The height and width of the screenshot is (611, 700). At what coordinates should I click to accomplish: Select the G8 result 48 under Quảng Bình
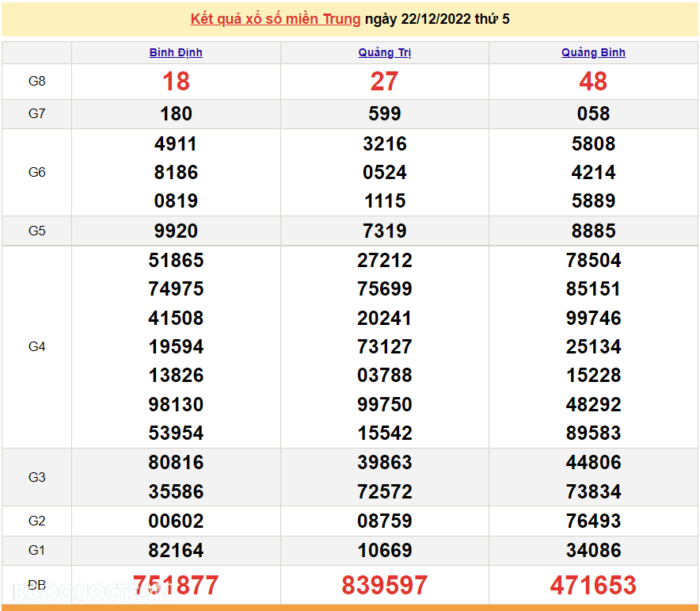tap(593, 82)
